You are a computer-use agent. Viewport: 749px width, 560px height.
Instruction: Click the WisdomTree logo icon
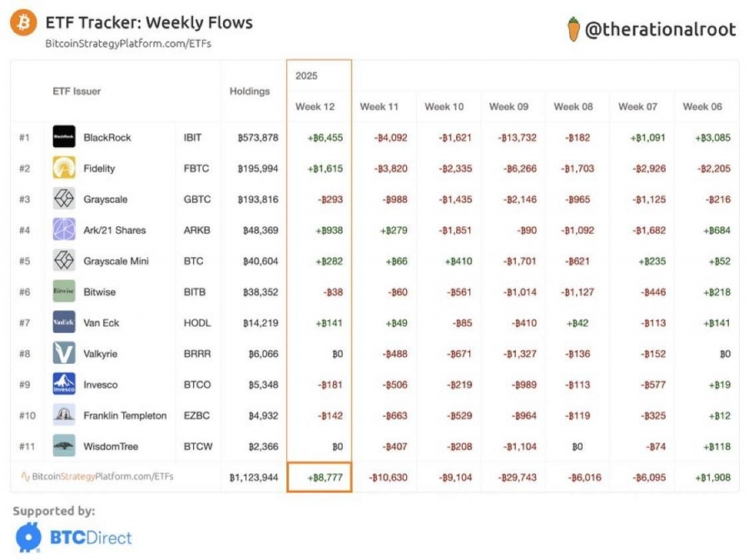[x=64, y=446]
